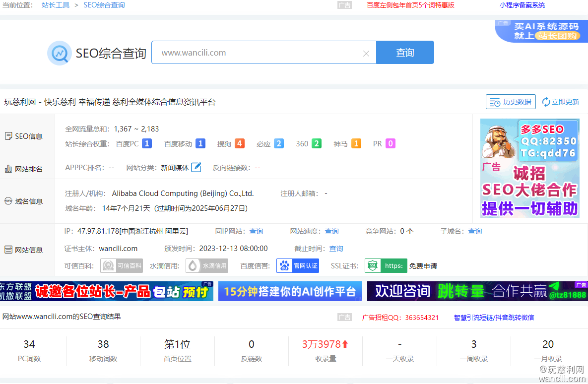Open the 站长工具 breadcrumb link
This screenshot has width=588, height=384.
pos(56,5)
